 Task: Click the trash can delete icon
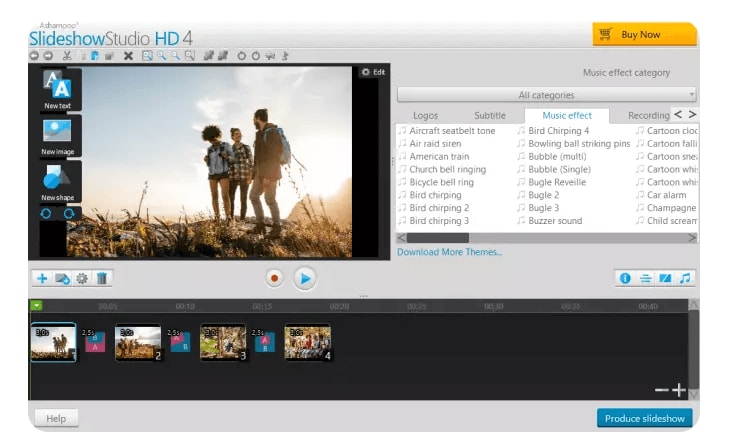(x=102, y=279)
